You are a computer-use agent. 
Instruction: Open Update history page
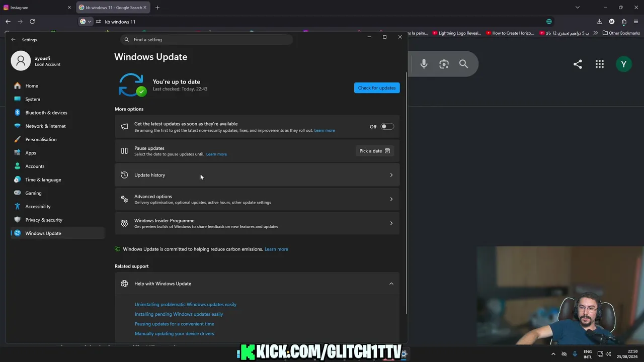257,175
